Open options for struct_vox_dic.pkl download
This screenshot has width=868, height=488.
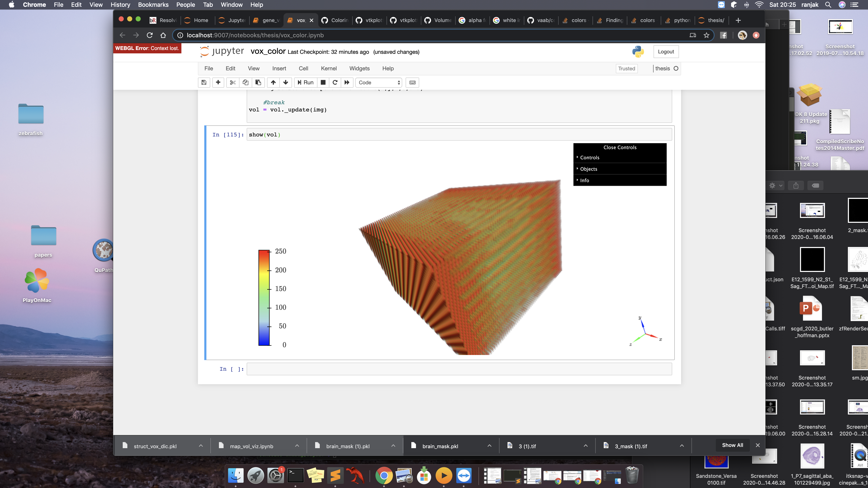(201, 446)
